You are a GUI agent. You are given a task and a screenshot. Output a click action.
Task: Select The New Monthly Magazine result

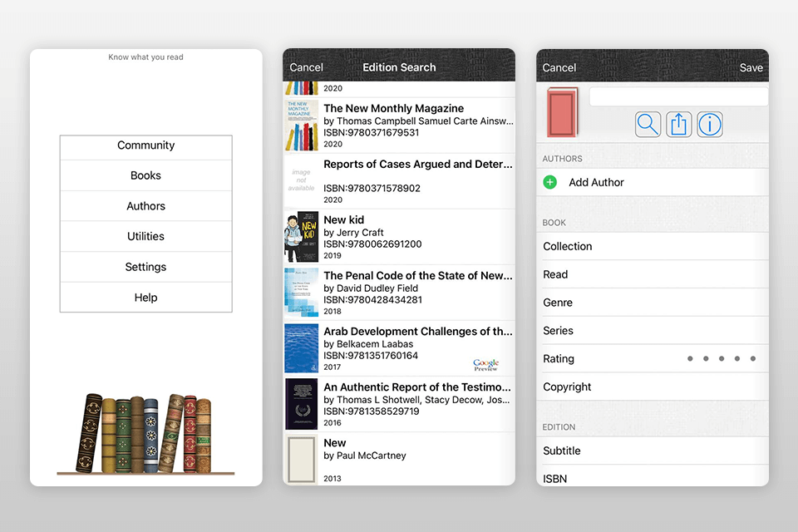click(399, 126)
